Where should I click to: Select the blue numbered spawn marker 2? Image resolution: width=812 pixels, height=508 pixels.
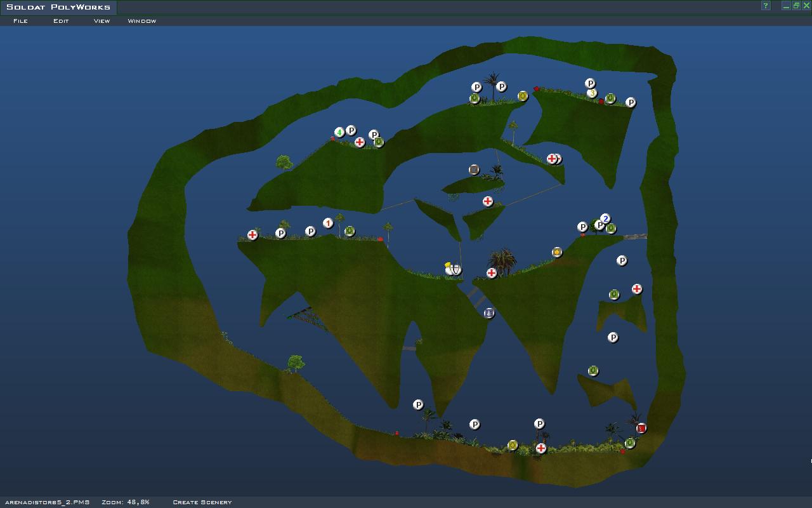(x=605, y=218)
